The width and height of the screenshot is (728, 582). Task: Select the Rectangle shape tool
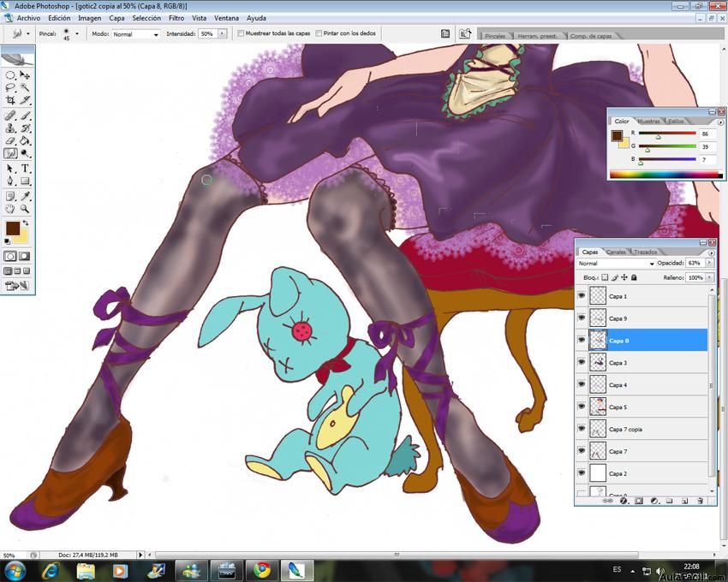click(25, 181)
